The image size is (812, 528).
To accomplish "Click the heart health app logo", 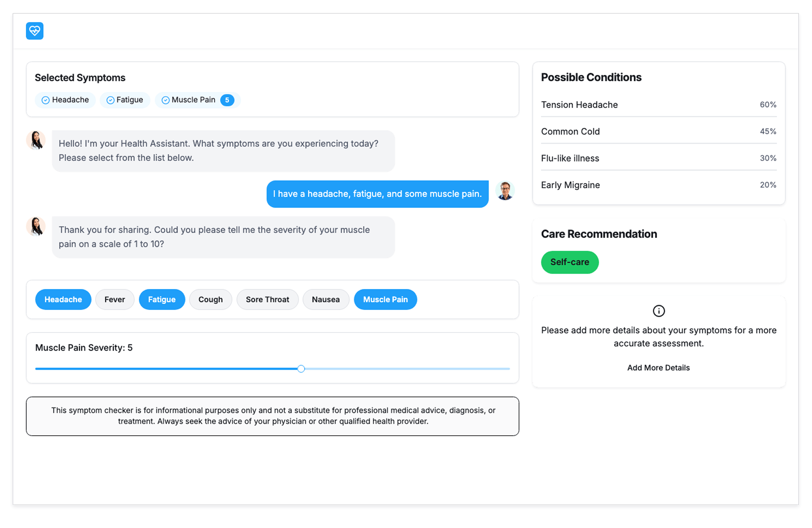I will [35, 31].
